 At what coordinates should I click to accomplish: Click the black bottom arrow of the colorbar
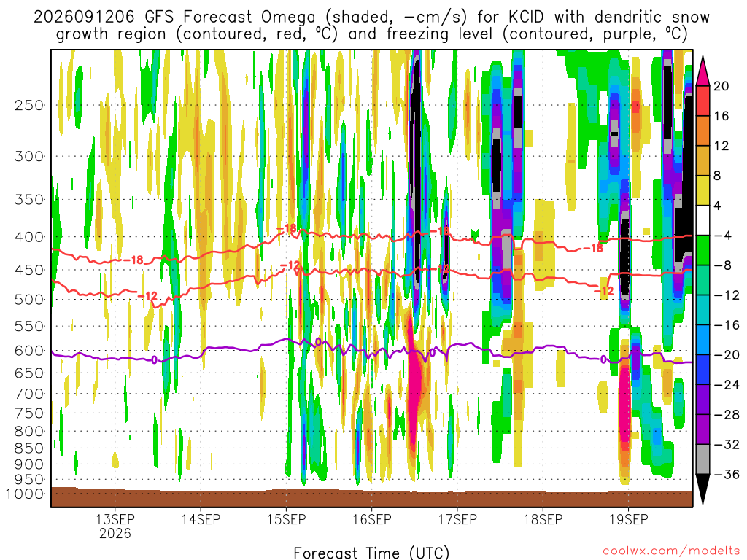coord(703,489)
